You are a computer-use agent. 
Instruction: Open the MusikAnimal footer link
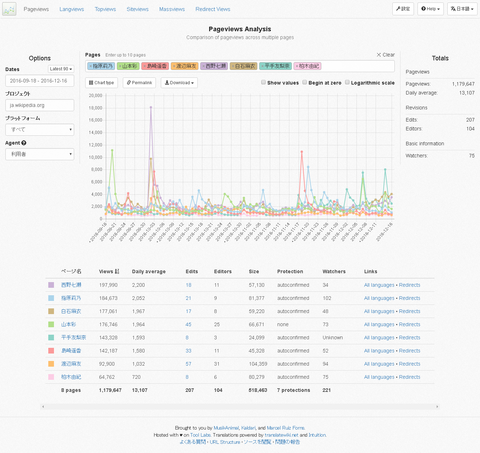[x=226, y=428]
